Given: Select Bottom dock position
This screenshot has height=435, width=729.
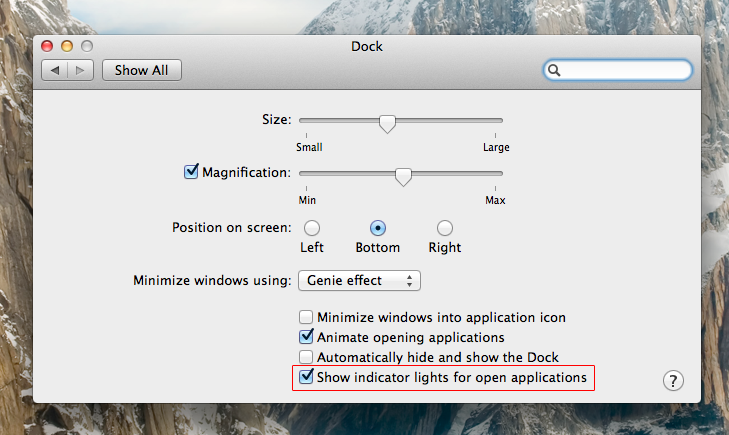Looking at the screenshot, I should click(x=378, y=228).
